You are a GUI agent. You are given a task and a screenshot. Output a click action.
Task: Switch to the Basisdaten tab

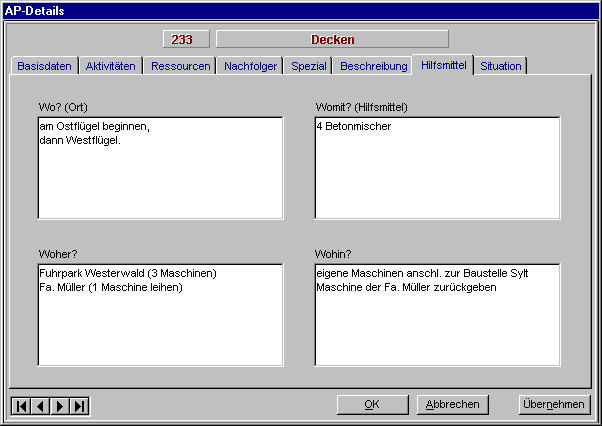pos(44,66)
